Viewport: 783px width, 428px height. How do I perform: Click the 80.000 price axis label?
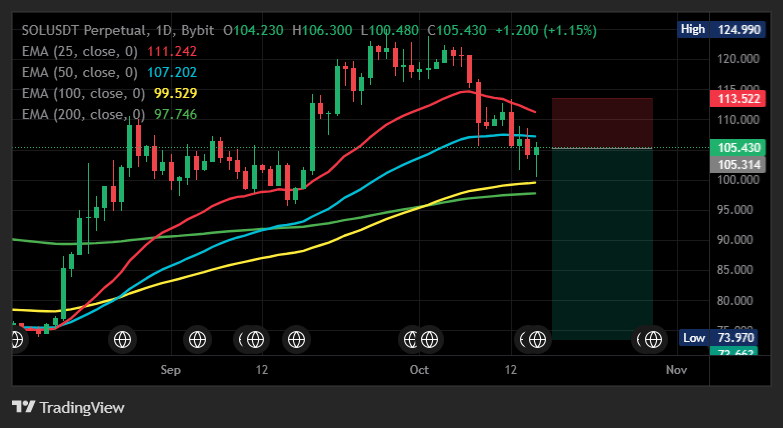735,301
